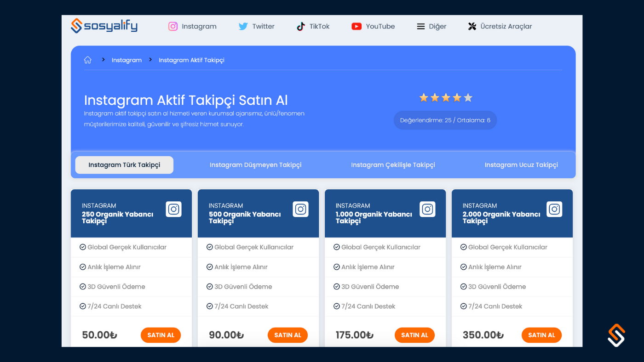Go home via breadcrumb house icon
This screenshot has height=362, width=644.
tap(88, 60)
